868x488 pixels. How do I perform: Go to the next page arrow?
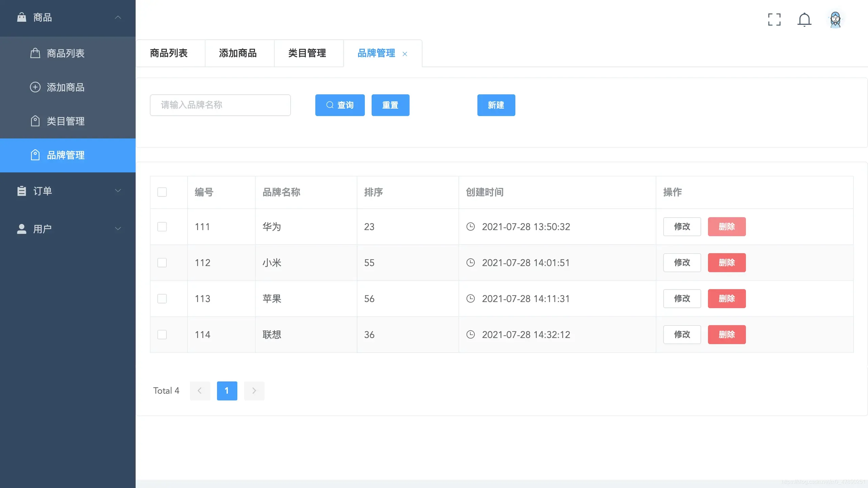tap(254, 391)
